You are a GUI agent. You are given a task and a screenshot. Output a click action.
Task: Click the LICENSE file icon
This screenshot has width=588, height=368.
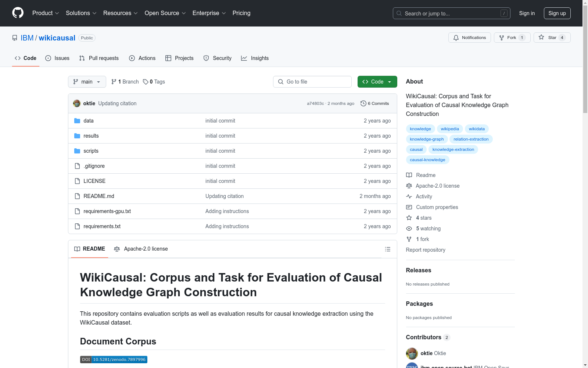point(77,181)
